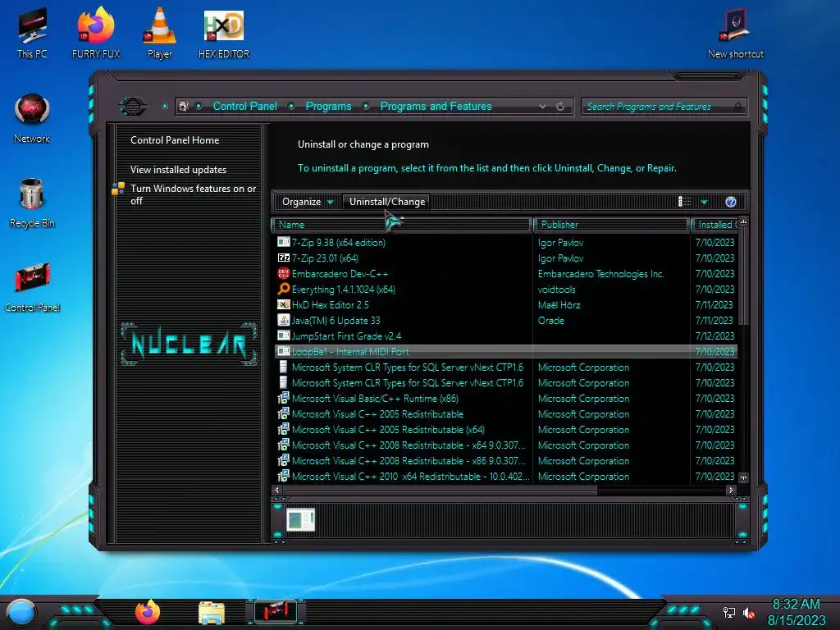The width and height of the screenshot is (840, 630).
Task: Click the muted volume tray icon
Action: tap(749, 612)
